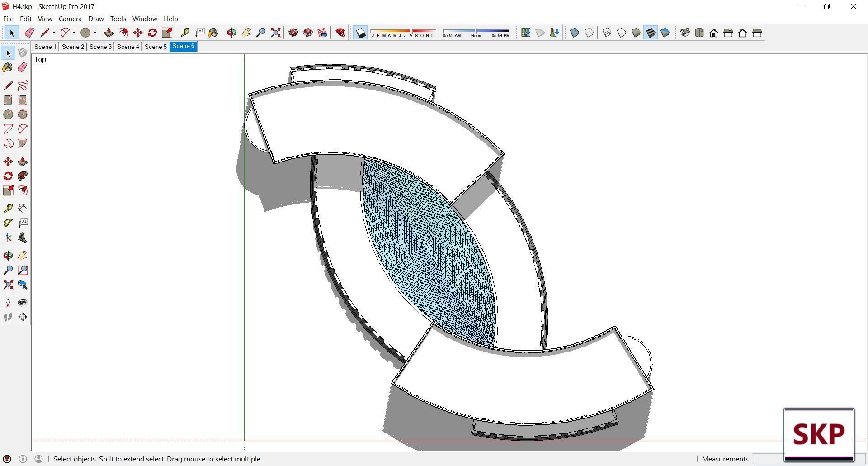This screenshot has width=868, height=466.
Task: Click the Send to LayOut icon
Action: 322,33
